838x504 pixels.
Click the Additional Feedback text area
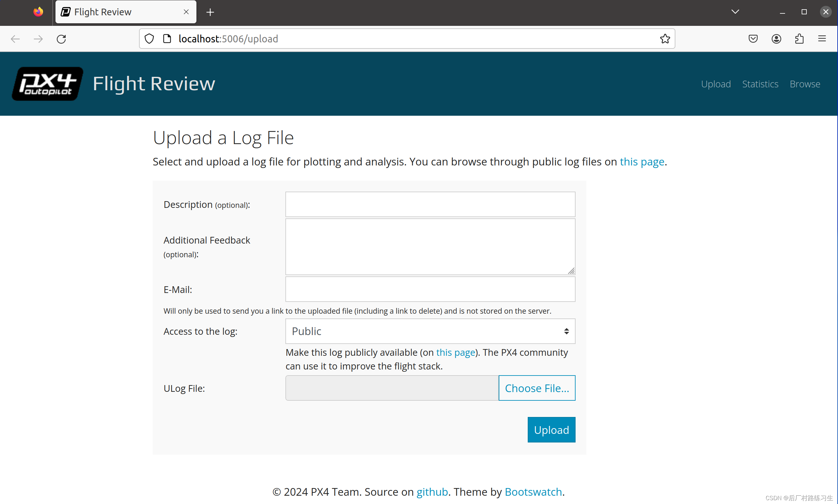pyautogui.click(x=430, y=246)
